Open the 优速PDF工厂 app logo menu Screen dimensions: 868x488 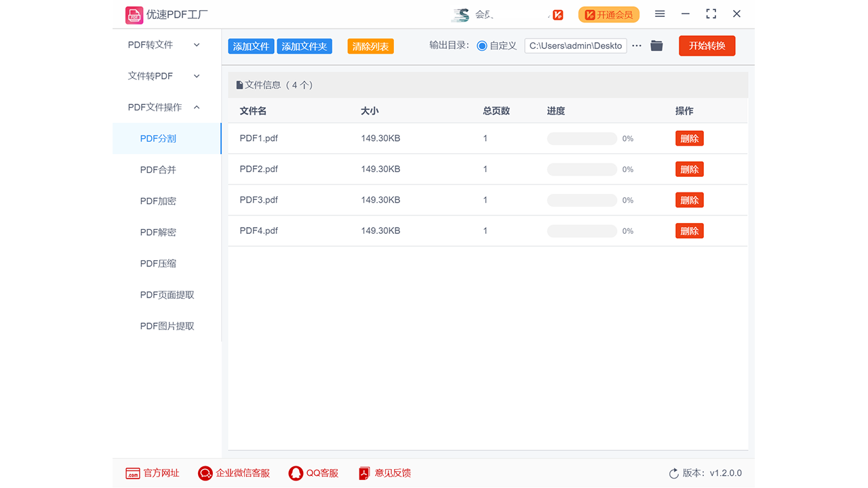coord(134,14)
